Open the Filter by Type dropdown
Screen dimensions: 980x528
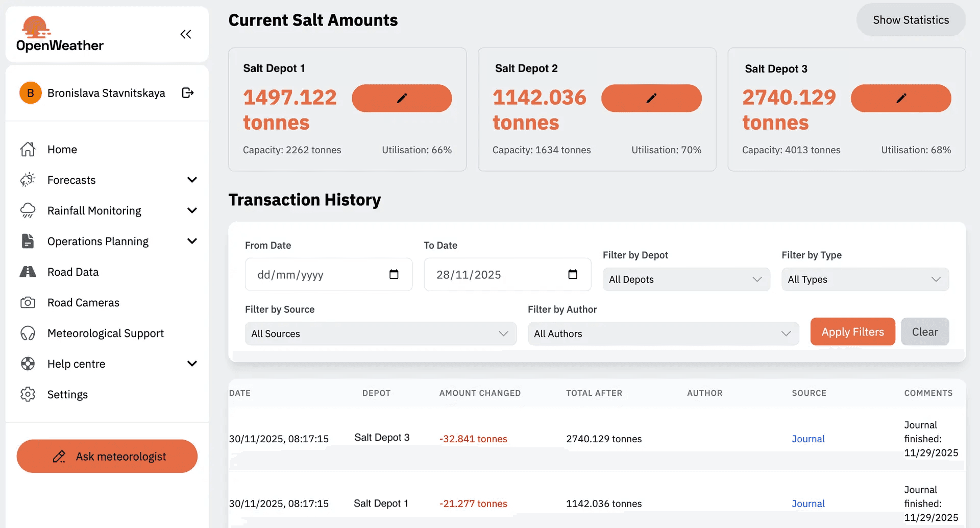click(865, 279)
